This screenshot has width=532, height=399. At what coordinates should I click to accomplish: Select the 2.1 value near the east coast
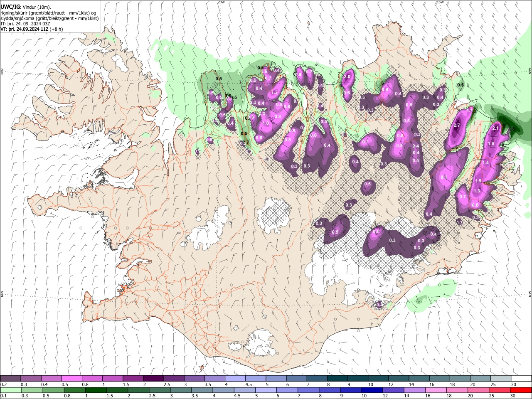click(x=495, y=128)
